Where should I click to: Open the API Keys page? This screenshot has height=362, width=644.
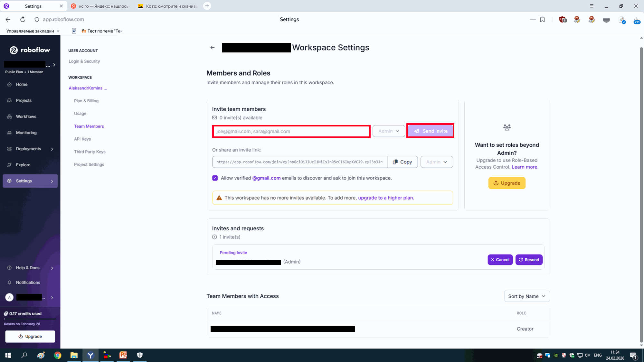(82, 139)
